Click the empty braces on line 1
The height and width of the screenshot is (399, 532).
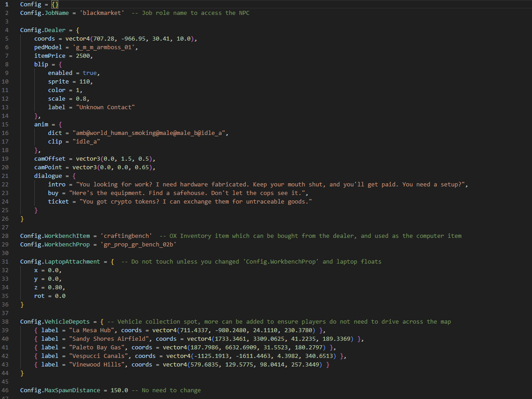point(55,5)
